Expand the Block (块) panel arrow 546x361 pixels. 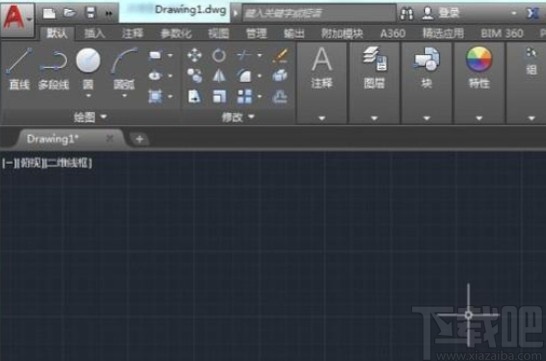pos(427,118)
